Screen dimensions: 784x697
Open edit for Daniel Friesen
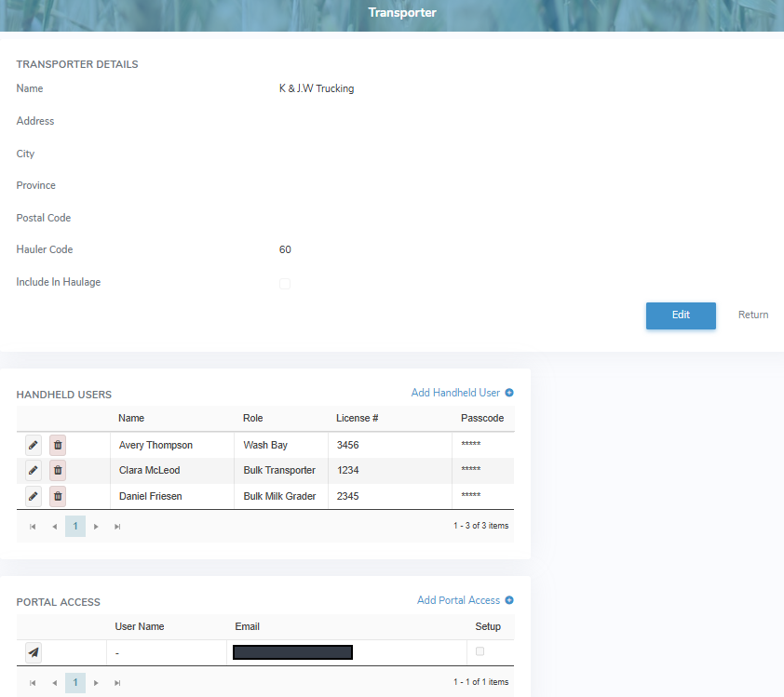pyautogui.click(x=34, y=496)
